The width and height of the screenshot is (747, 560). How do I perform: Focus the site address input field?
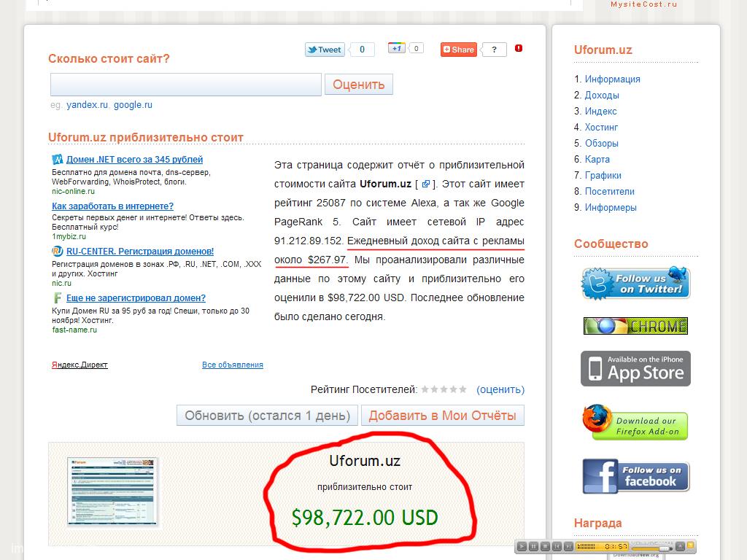[186, 85]
